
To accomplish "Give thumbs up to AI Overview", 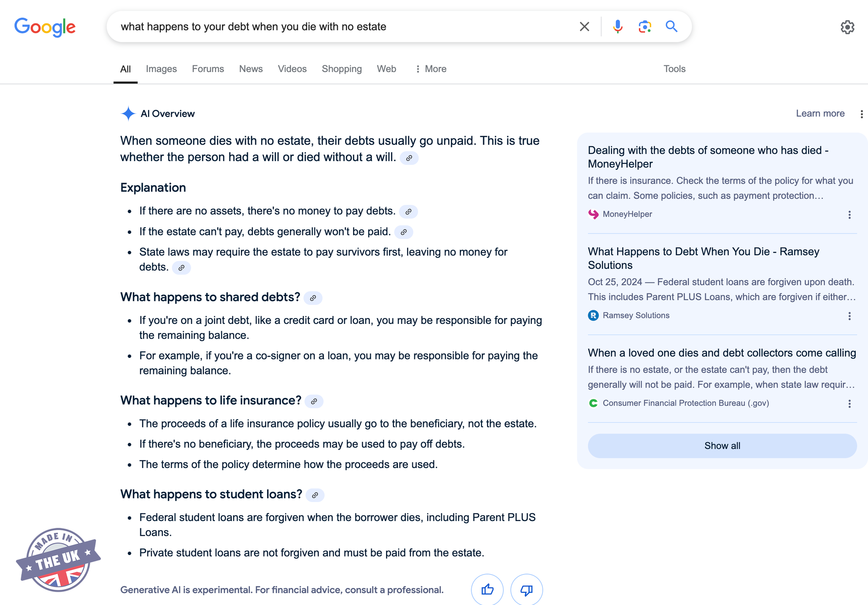I will (487, 589).
